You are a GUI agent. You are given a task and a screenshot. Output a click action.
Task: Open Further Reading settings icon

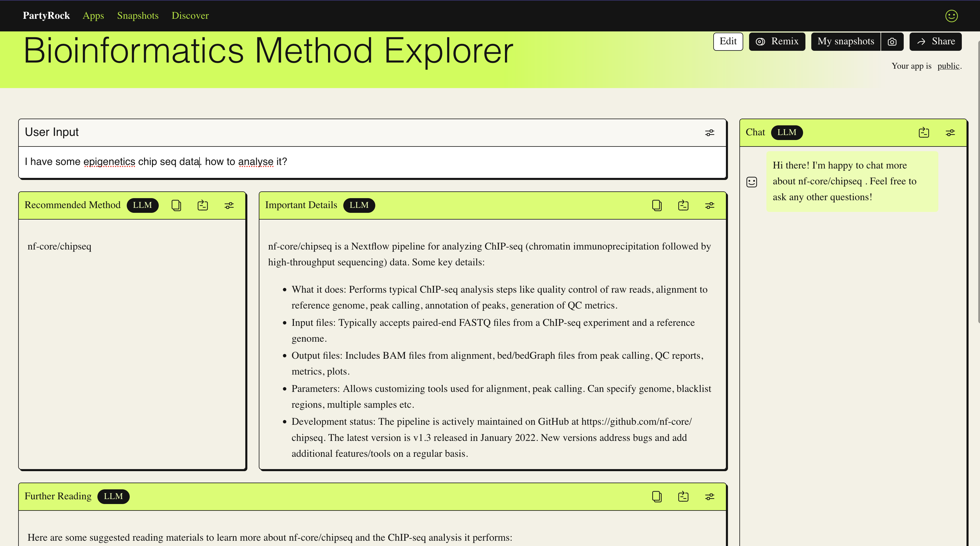tap(709, 496)
